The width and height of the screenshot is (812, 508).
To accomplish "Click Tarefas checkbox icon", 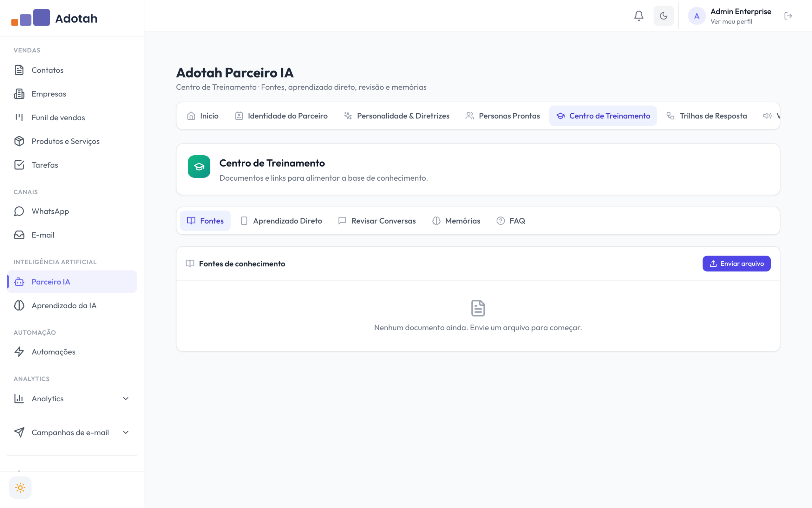I will [x=19, y=165].
